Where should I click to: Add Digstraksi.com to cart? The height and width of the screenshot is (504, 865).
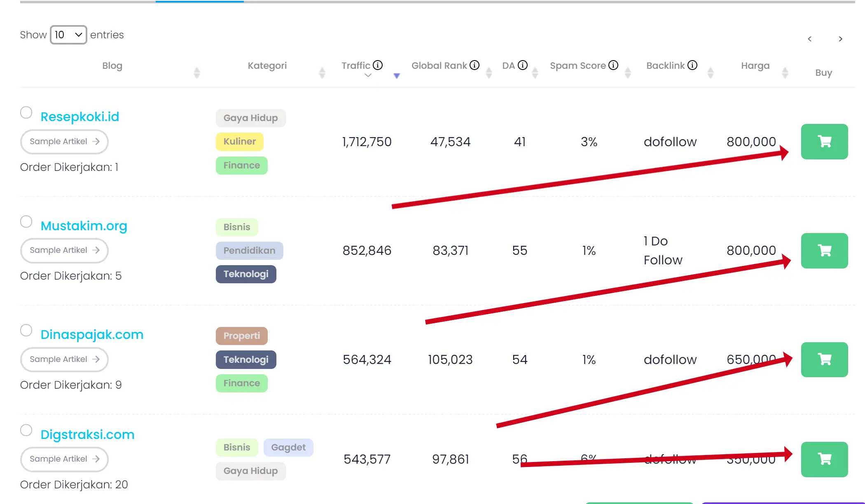pyautogui.click(x=824, y=459)
